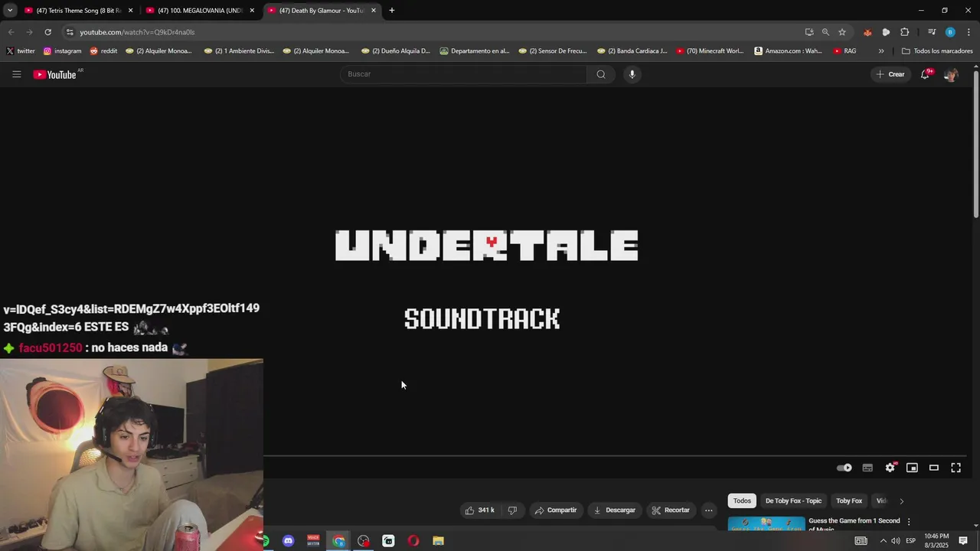Open the instagram bookmark

62,51
